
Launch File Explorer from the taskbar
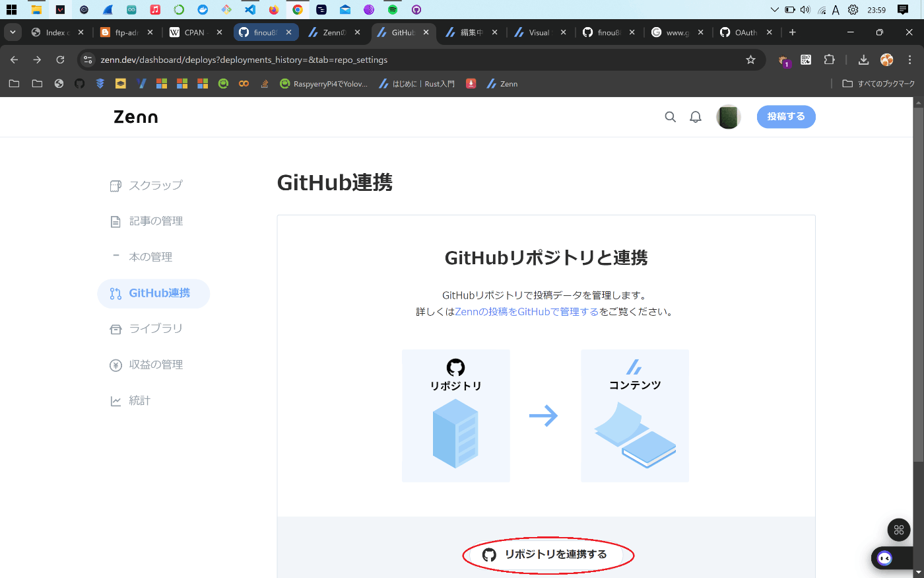coord(36,10)
